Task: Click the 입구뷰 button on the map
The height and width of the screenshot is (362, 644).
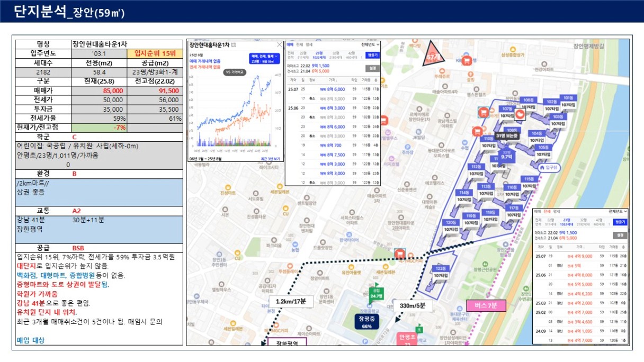Action: [x=549, y=167]
